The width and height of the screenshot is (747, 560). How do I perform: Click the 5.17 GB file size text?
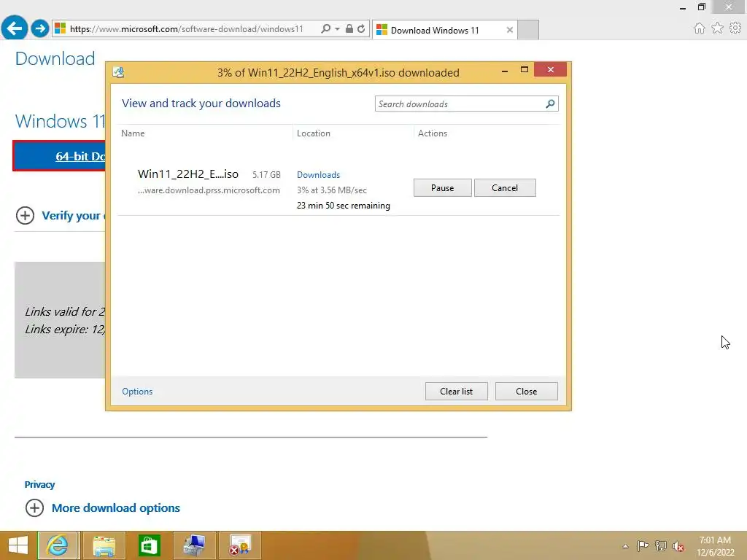point(266,175)
